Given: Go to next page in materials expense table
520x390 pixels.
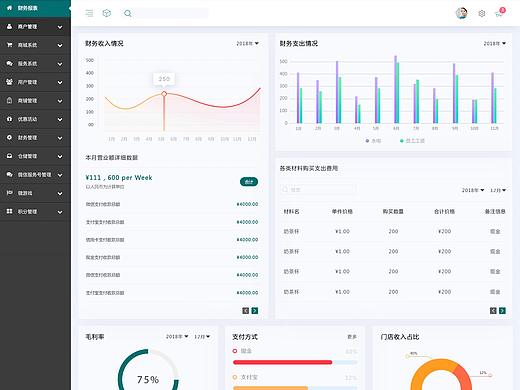Looking at the screenshot, I should click(x=502, y=311).
